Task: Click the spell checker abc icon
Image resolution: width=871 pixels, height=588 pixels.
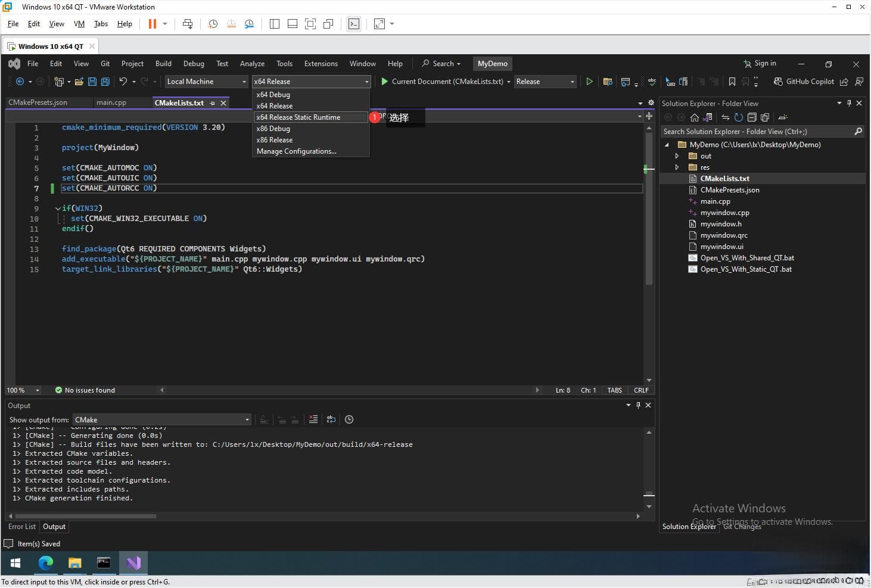Action: pos(652,82)
